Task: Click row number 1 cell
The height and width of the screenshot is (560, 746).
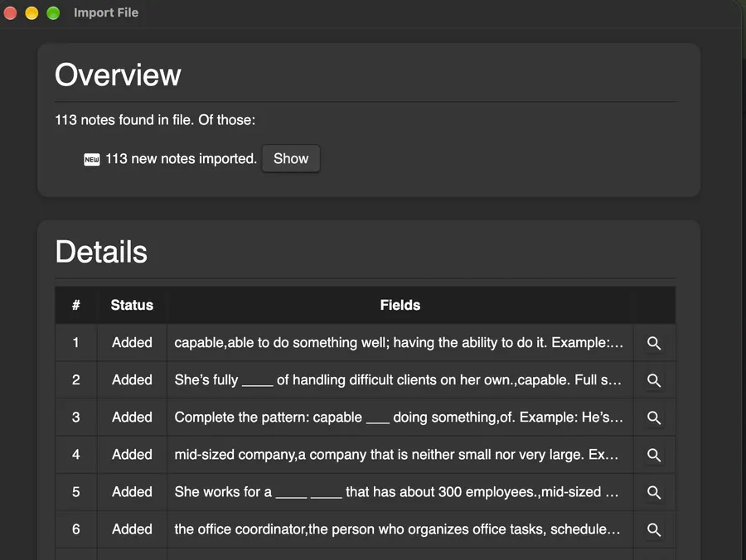Action: pyautogui.click(x=76, y=343)
